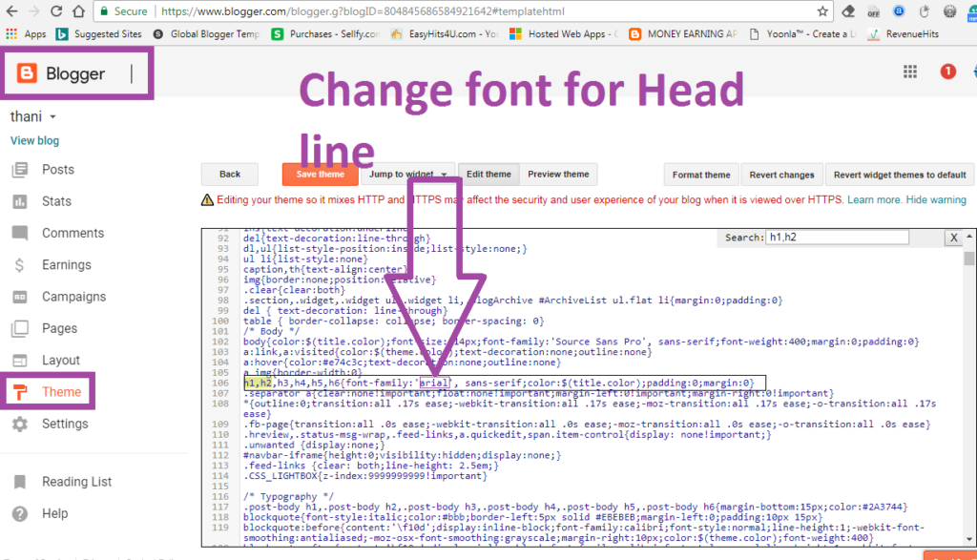The height and width of the screenshot is (560, 977).
Task: Click the editor scrollbar down arrow
Action: point(969,539)
